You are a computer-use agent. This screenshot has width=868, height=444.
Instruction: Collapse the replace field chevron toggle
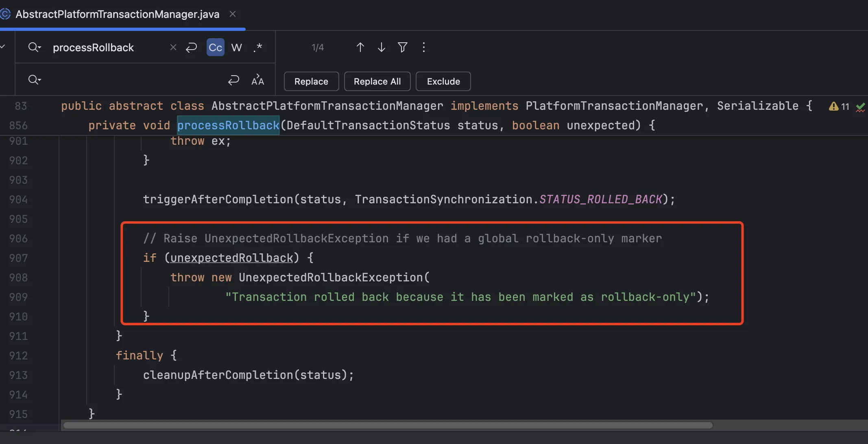(2, 46)
